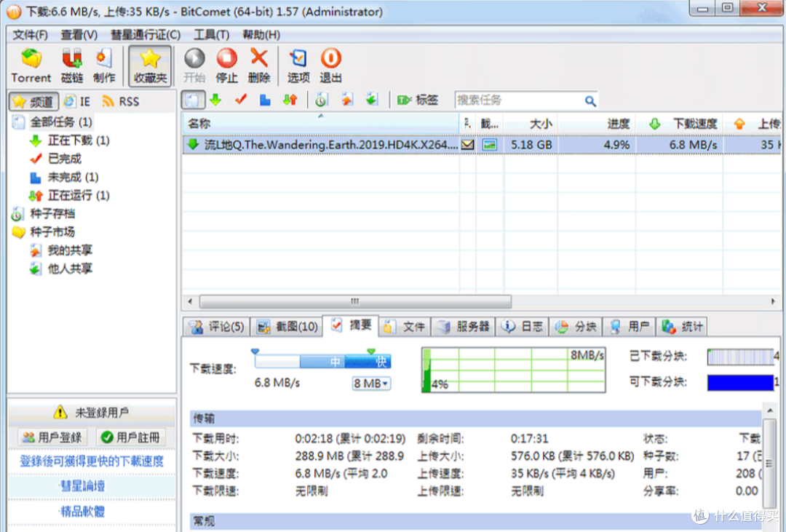Image resolution: width=786 pixels, height=532 pixels.
Task: Click the 用户注册 register button
Action: coord(131,437)
